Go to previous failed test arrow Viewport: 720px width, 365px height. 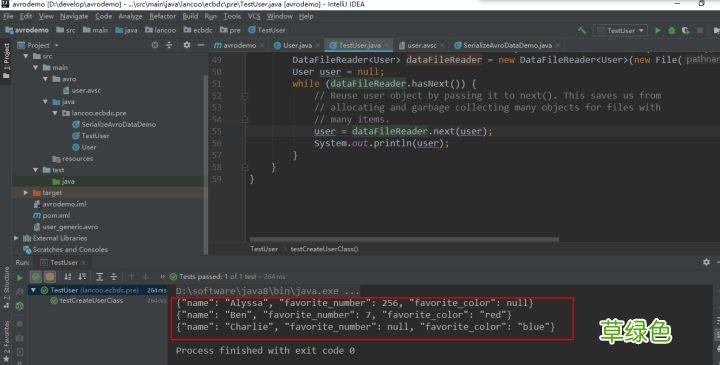132,276
